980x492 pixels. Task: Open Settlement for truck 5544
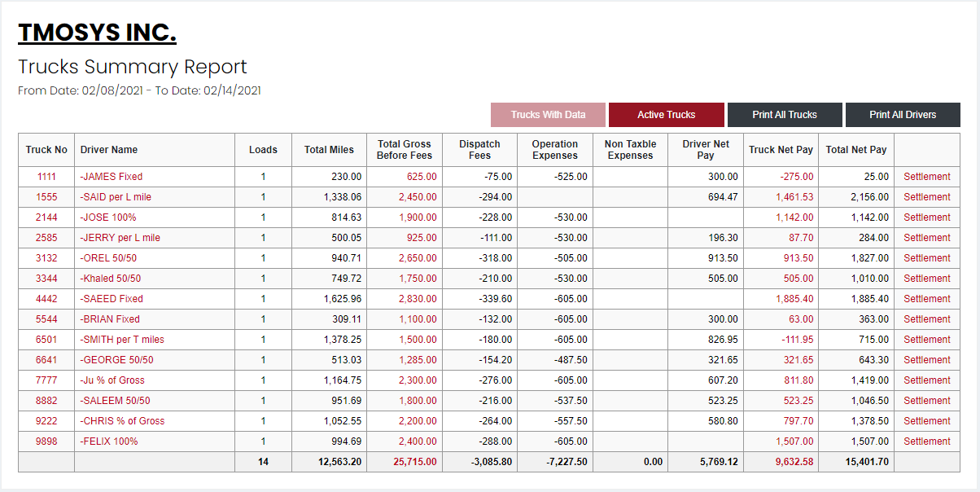pyautogui.click(x=926, y=319)
